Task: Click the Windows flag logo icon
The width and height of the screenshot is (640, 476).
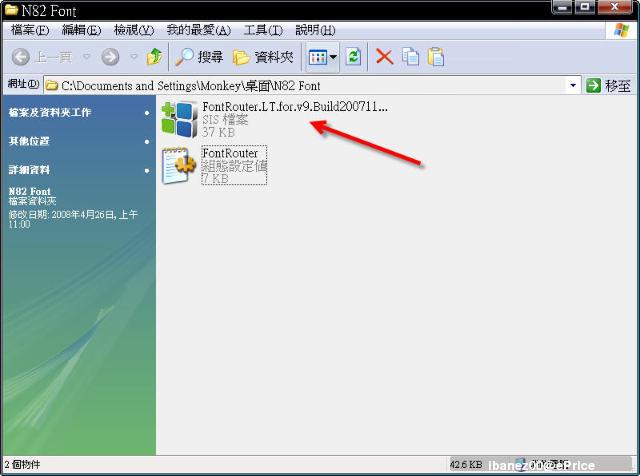Action: pyautogui.click(x=622, y=30)
